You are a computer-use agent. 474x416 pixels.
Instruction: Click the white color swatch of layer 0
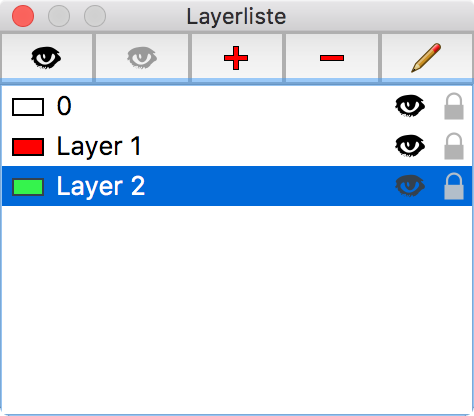(x=28, y=107)
